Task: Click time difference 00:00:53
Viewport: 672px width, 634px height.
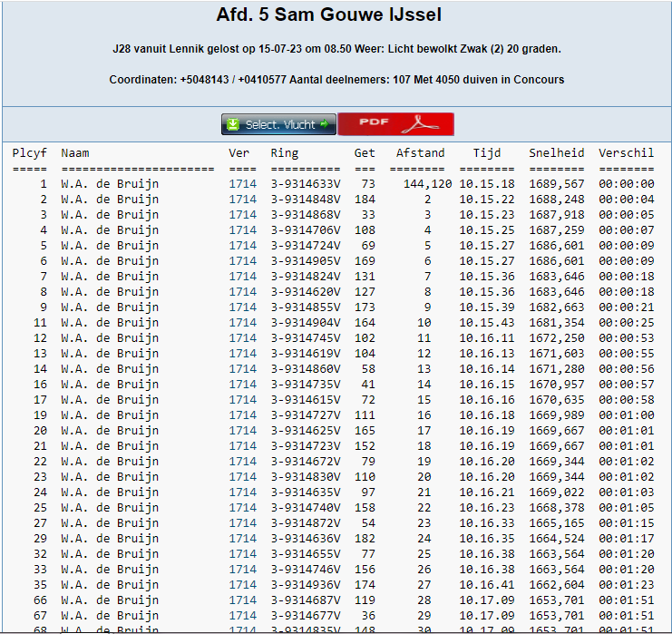Action: pyautogui.click(x=627, y=338)
